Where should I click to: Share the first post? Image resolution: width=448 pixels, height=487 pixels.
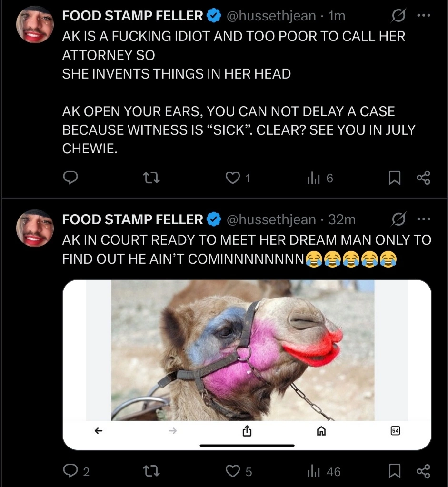423,178
